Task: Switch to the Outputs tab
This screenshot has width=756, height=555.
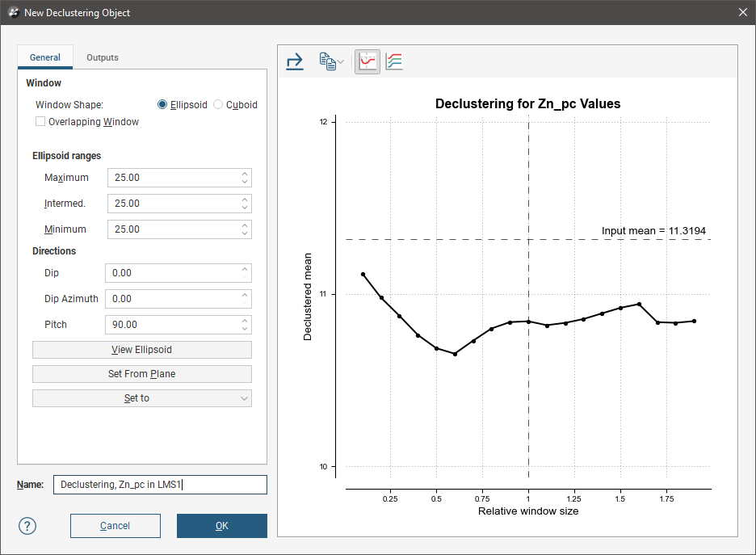Action: pos(103,57)
